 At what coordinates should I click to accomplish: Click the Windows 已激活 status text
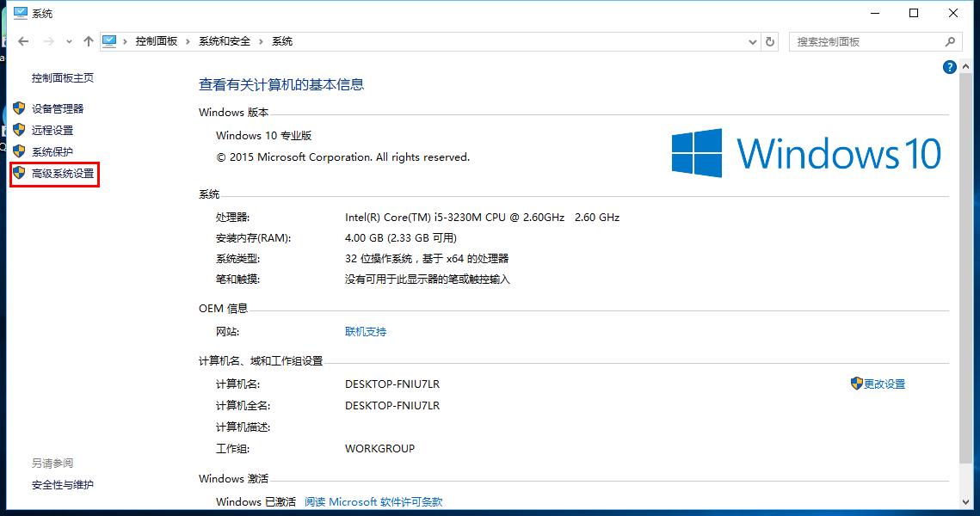point(256,501)
